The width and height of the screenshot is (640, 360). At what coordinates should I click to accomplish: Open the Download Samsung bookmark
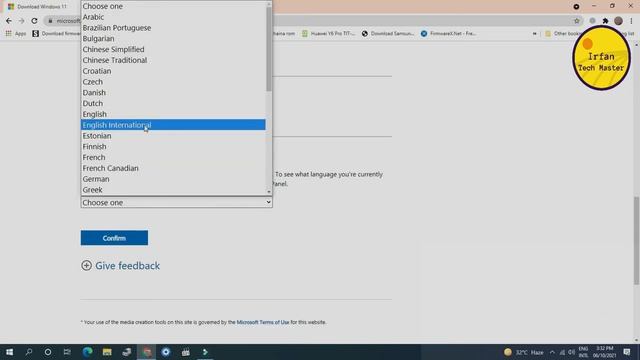point(388,34)
